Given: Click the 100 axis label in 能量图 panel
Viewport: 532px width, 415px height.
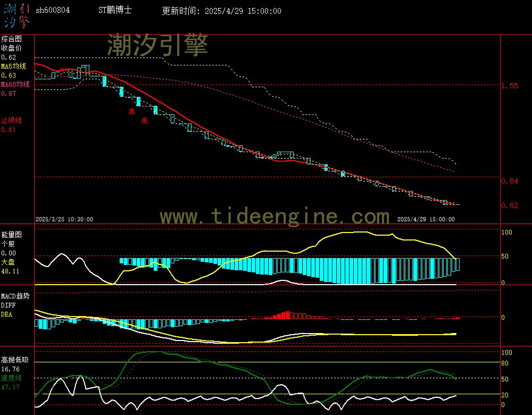Looking at the screenshot, I should [506, 233].
